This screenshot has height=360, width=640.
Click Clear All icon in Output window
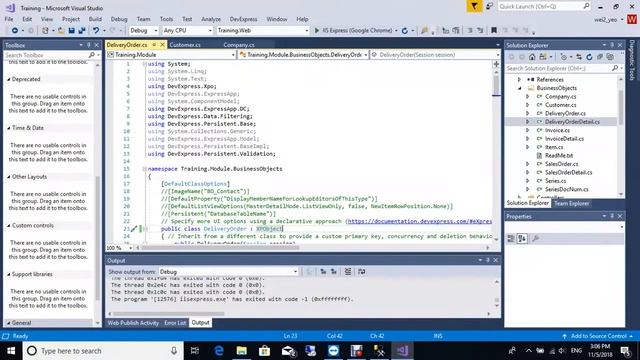tap(348, 271)
